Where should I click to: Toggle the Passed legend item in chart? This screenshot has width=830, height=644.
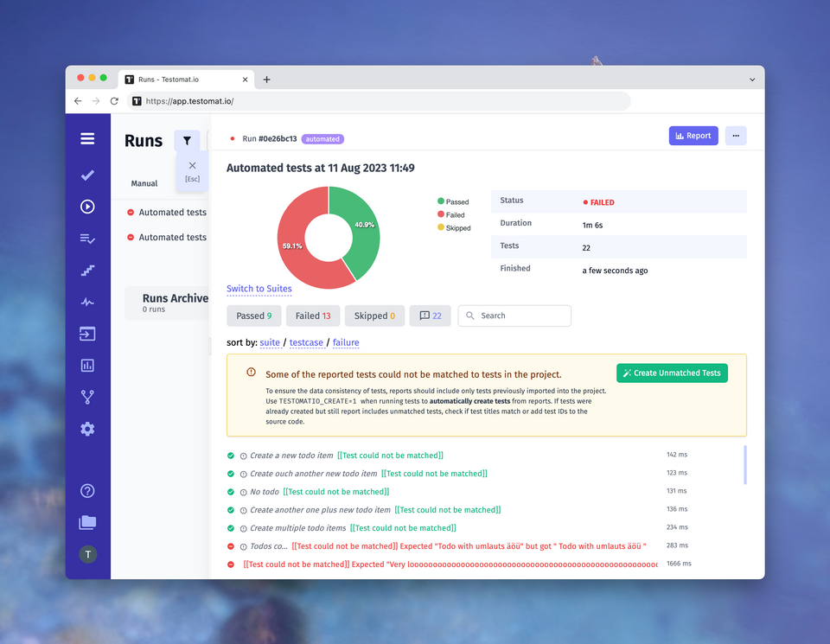[453, 201]
